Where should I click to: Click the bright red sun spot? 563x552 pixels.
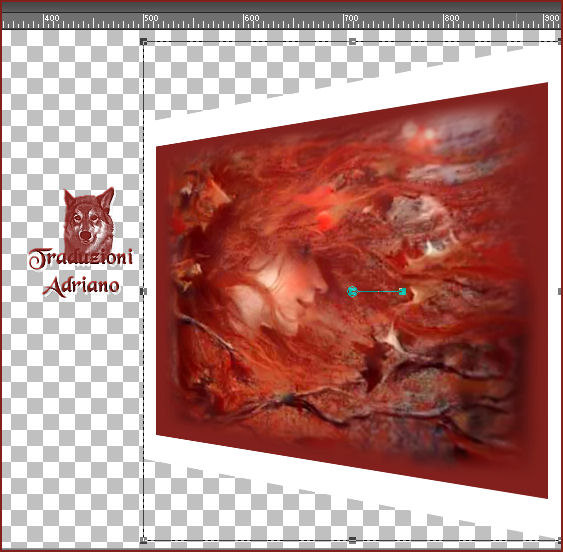click(325, 220)
